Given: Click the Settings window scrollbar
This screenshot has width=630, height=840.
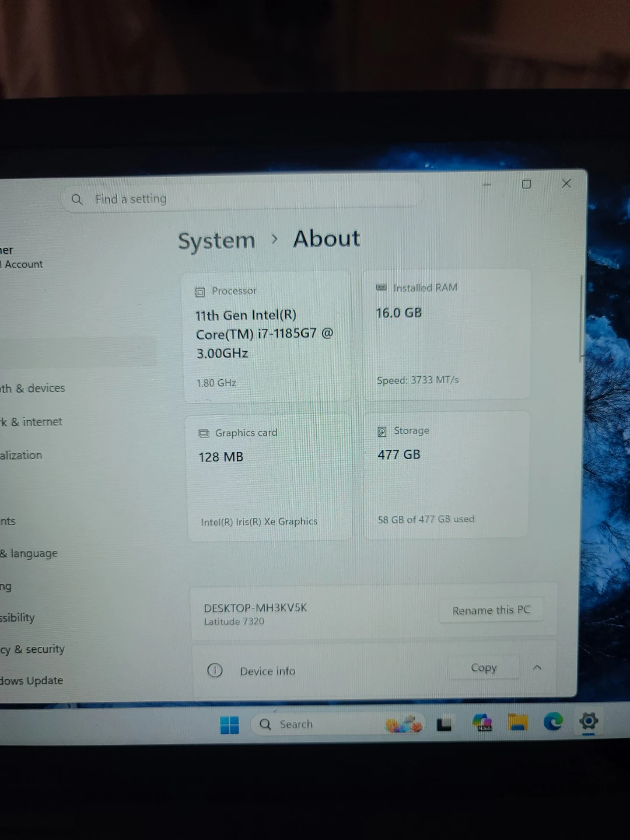Looking at the screenshot, I should 581,318.
